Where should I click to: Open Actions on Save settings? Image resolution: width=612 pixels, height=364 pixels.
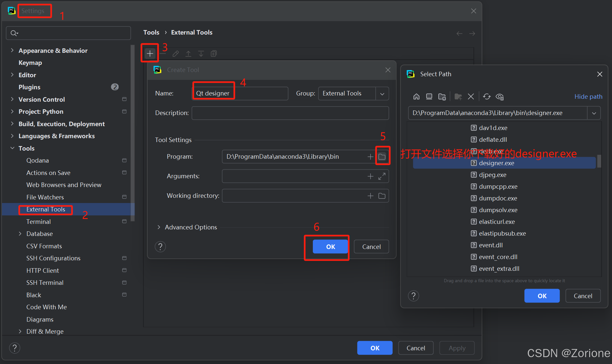coord(48,173)
